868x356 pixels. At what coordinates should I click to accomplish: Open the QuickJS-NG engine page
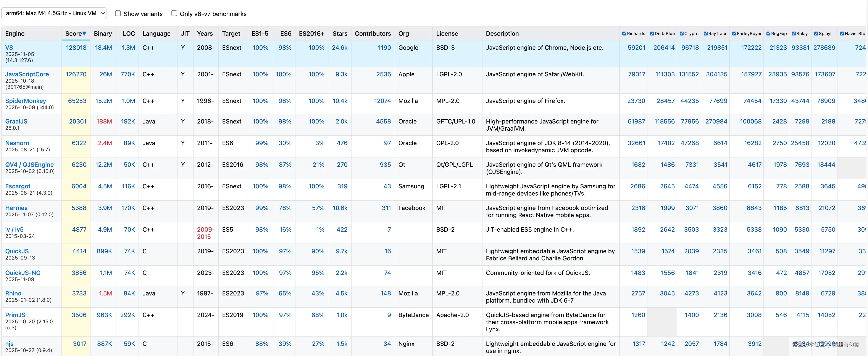click(23, 273)
